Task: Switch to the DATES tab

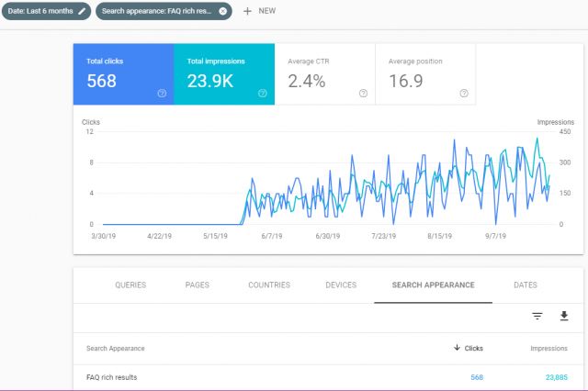Action: click(x=526, y=285)
